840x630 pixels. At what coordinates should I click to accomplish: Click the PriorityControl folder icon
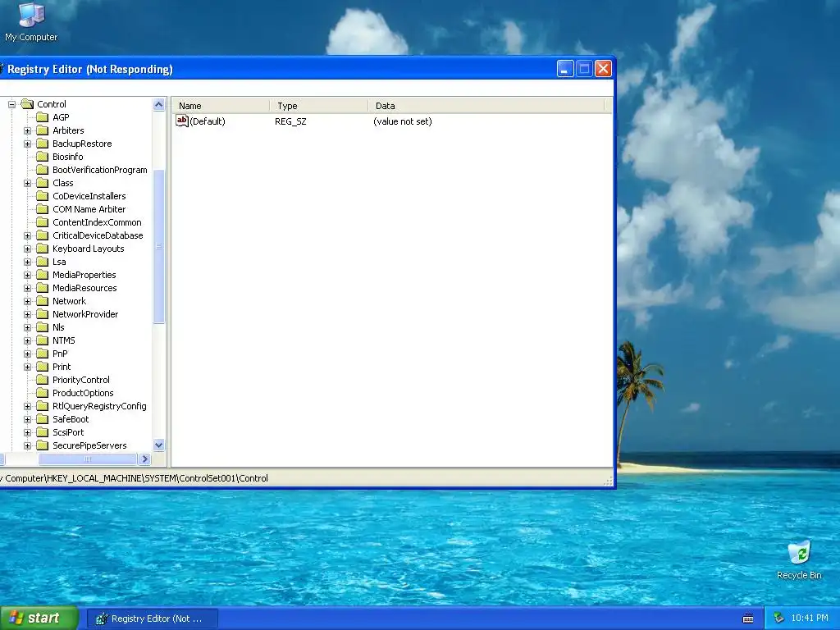pyautogui.click(x=43, y=380)
